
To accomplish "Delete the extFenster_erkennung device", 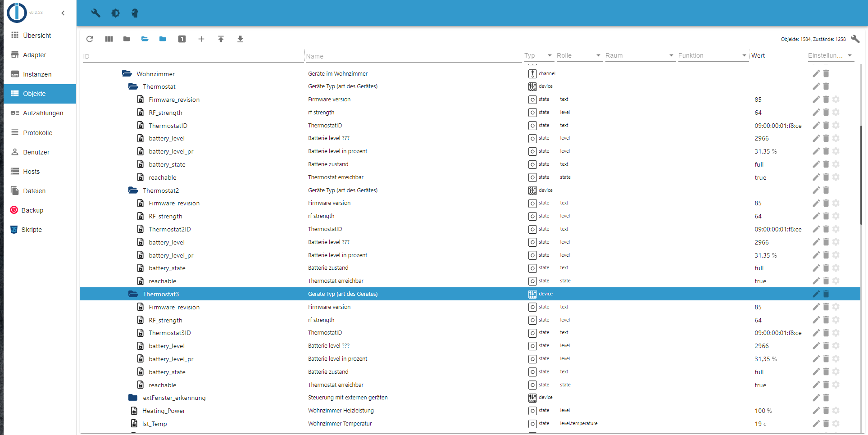I will pyautogui.click(x=826, y=398).
